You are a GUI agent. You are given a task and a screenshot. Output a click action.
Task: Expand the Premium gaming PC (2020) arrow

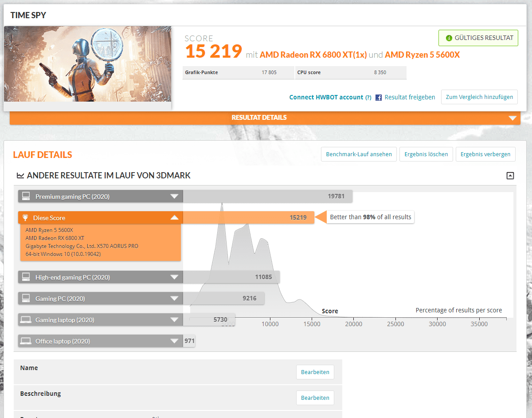tap(174, 196)
